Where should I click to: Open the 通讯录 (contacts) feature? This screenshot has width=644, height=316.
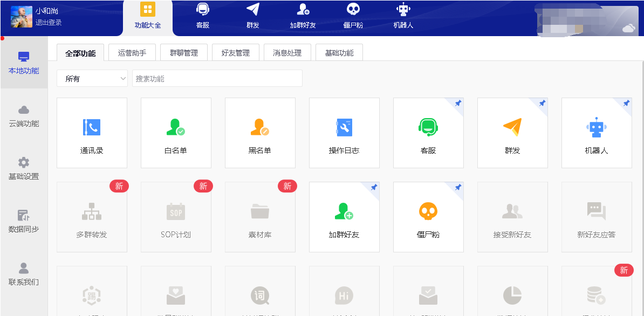[x=92, y=132]
